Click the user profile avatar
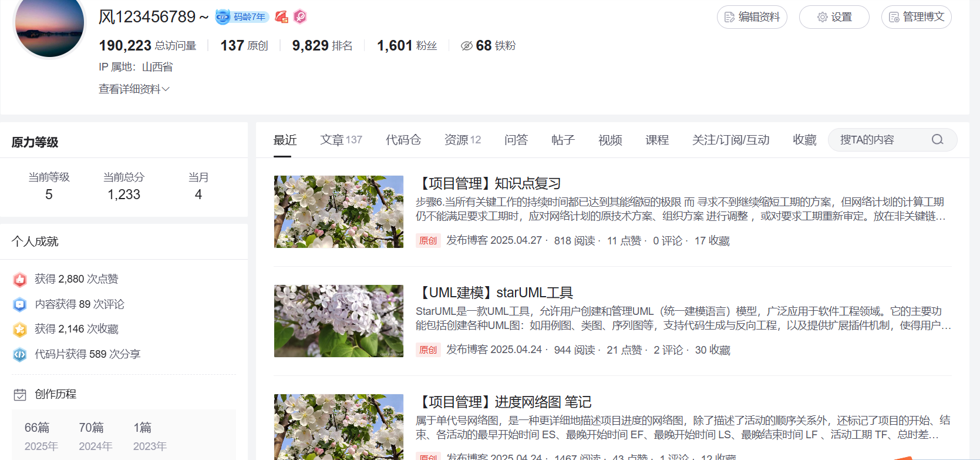The width and height of the screenshot is (980, 460). pyautogui.click(x=50, y=23)
